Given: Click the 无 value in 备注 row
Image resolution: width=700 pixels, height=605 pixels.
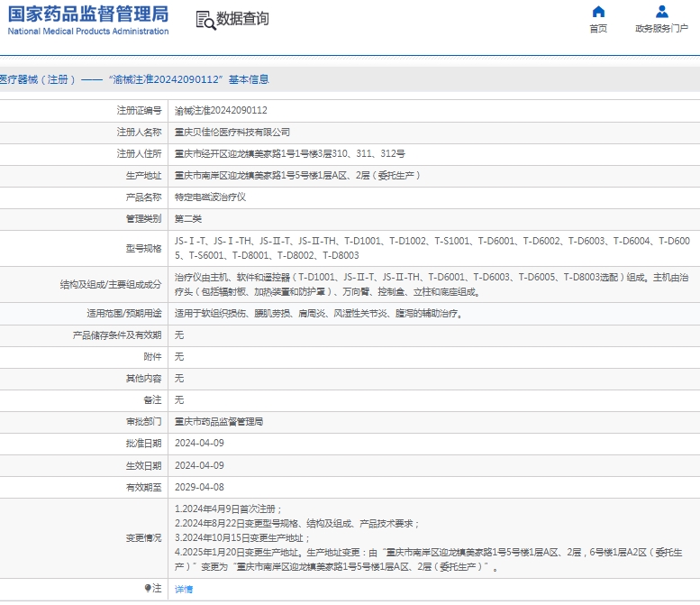Looking at the screenshot, I should pyautogui.click(x=179, y=400).
